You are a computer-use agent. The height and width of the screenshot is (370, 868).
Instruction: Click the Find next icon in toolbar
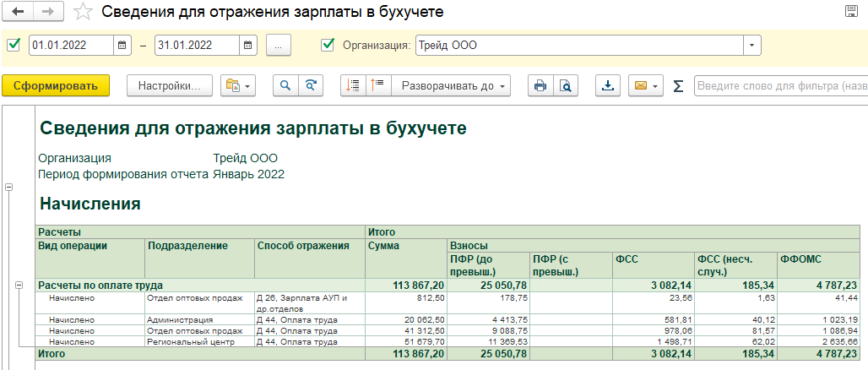[311, 86]
